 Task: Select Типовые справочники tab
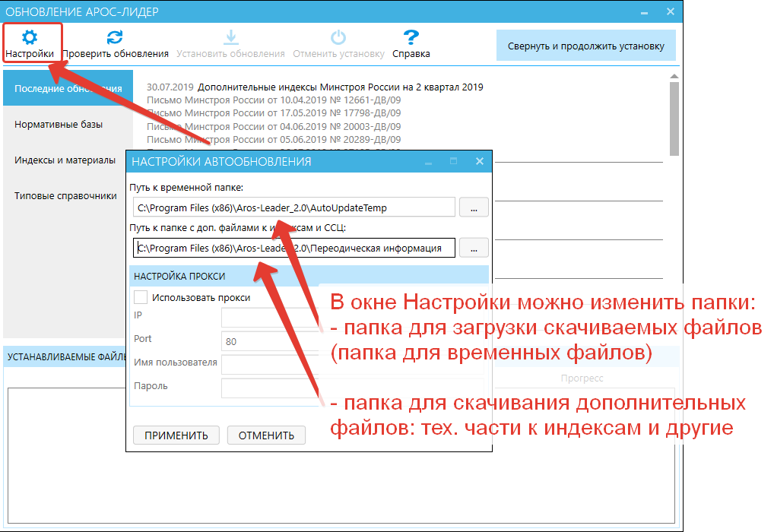pos(65,196)
